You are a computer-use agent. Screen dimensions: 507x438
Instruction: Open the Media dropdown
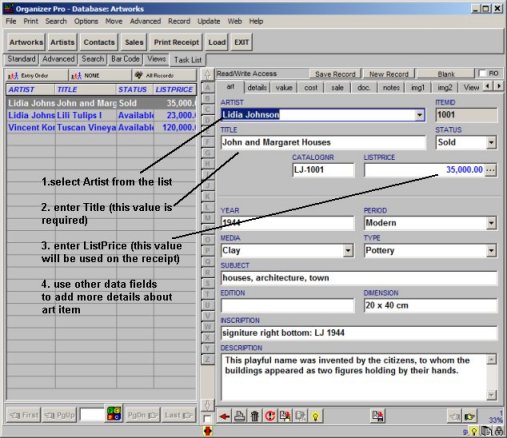point(348,250)
